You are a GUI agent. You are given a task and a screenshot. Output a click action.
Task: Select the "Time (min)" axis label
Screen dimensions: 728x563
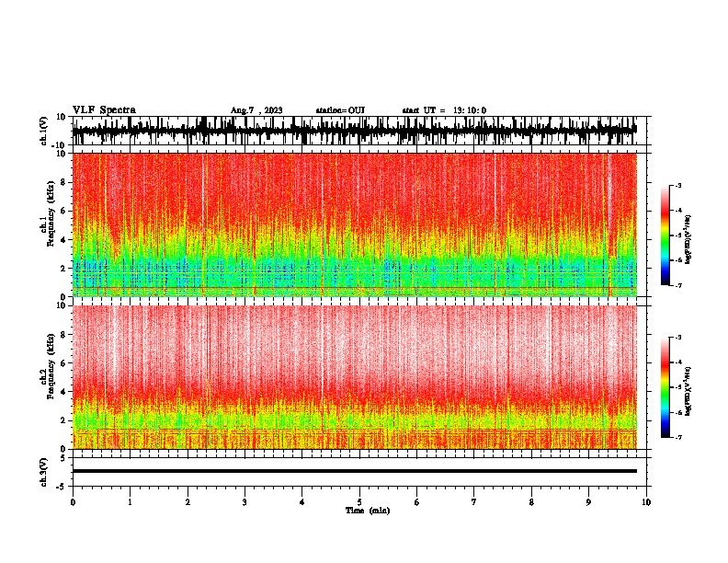point(368,511)
